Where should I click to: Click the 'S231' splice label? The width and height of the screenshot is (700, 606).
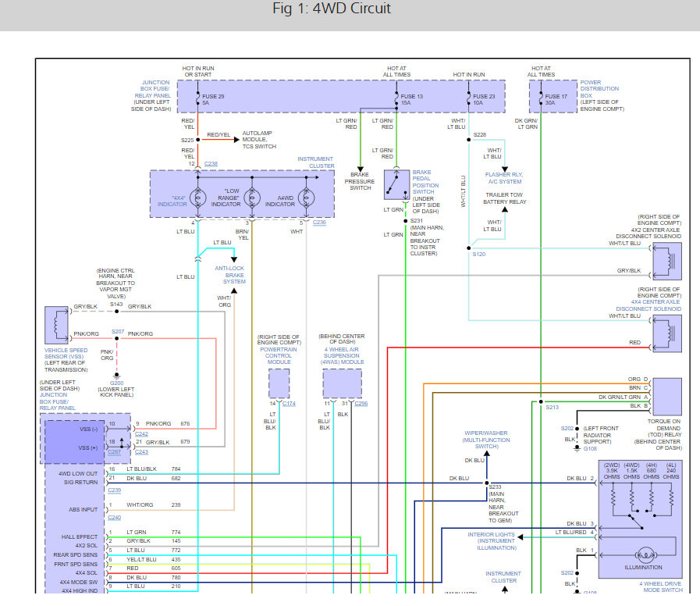pos(417,221)
